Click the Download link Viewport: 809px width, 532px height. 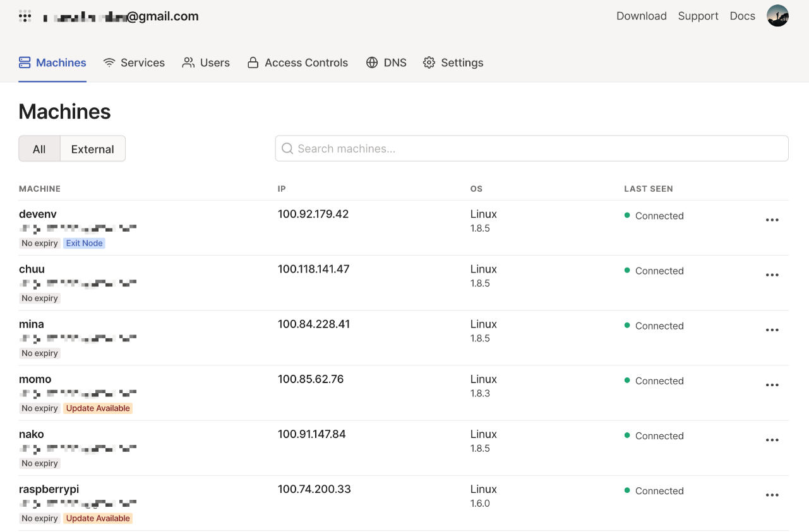[642, 16]
